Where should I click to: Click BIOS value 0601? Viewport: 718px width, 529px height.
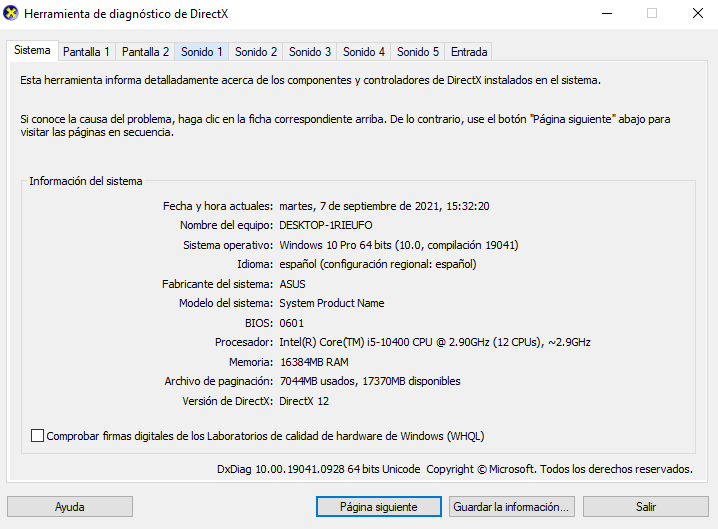tap(291, 323)
